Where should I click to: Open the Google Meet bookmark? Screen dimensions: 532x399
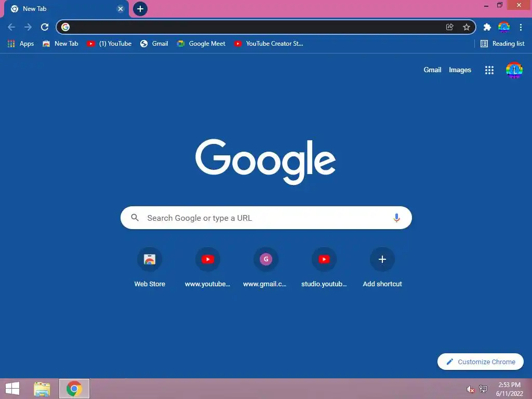201,44
